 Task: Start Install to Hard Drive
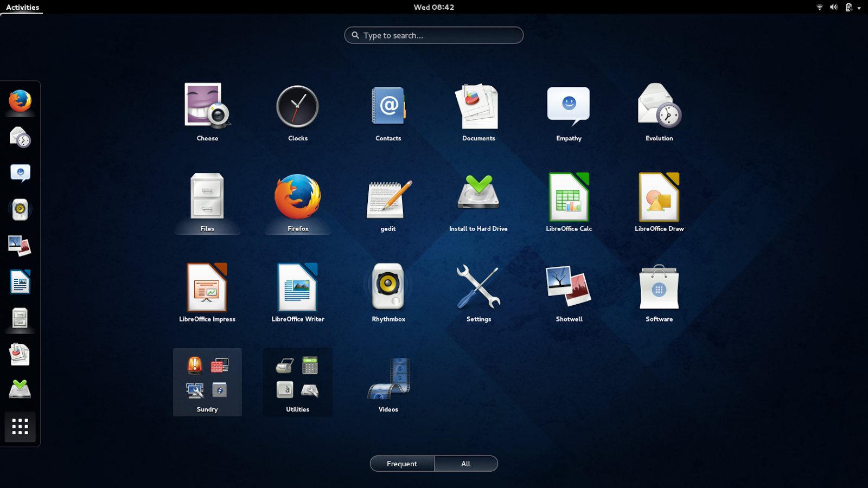pyautogui.click(x=478, y=197)
